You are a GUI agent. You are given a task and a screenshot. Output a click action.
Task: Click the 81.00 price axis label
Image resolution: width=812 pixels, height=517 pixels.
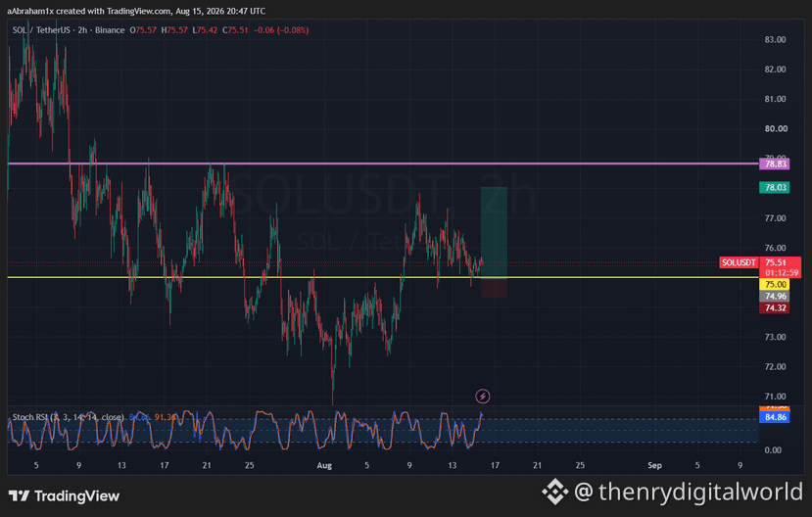coord(775,99)
